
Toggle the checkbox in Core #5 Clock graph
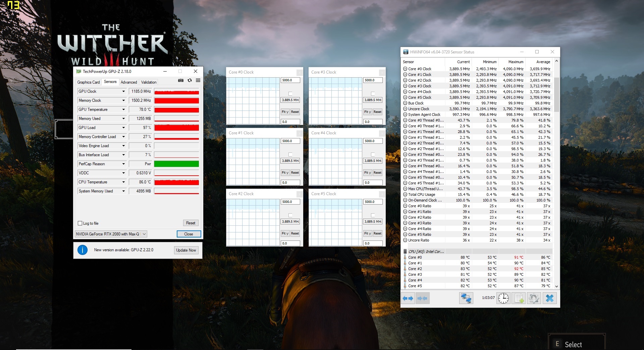(373, 215)
